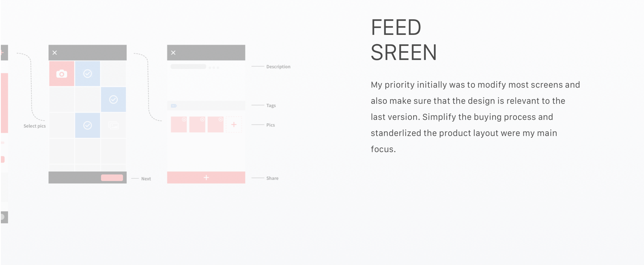Click the first pink attached picture thumbnail
Image resolution: width=644 pixels, height=265 pixels.
(179, 125)
